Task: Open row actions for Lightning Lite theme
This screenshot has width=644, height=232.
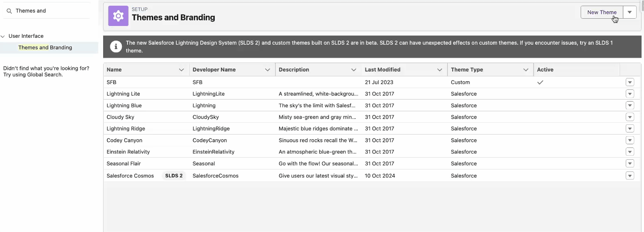Action: (x=630, y=94)
